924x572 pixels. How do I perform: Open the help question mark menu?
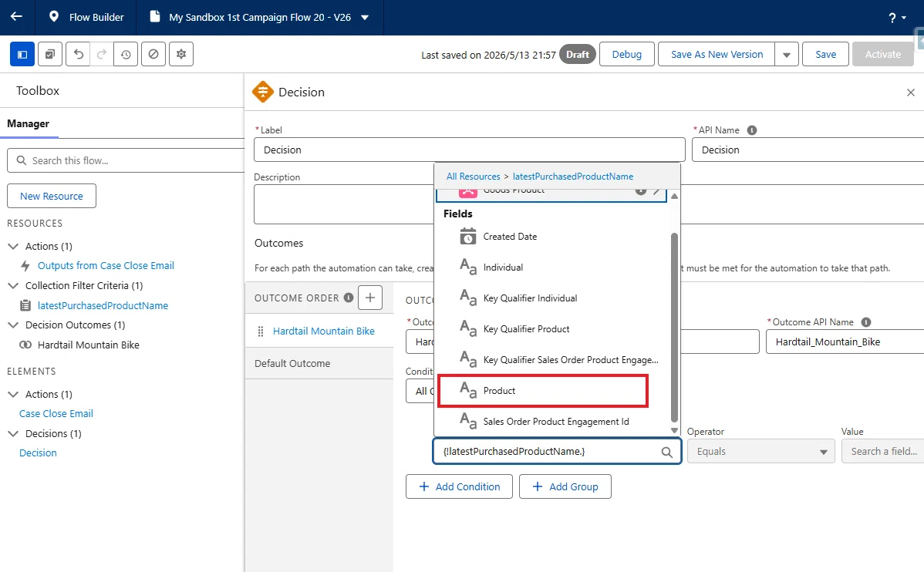[897, 18]
